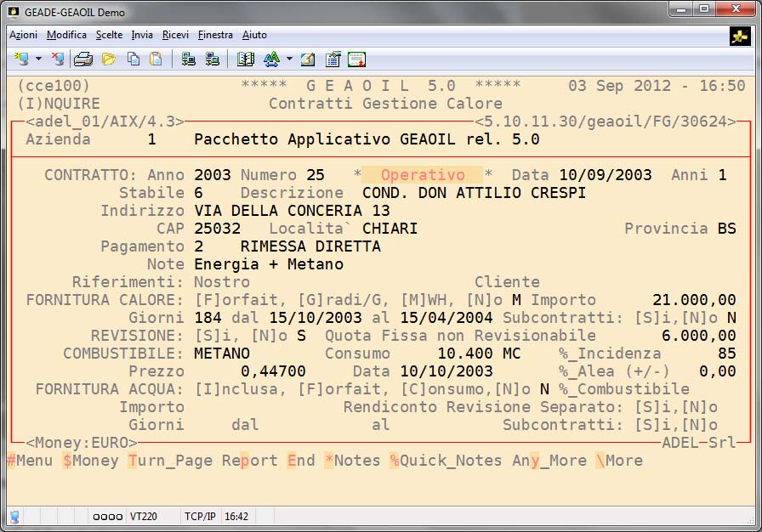Click the #Menu command at bottom
The image size is (762, 532).
pos(29,461)
